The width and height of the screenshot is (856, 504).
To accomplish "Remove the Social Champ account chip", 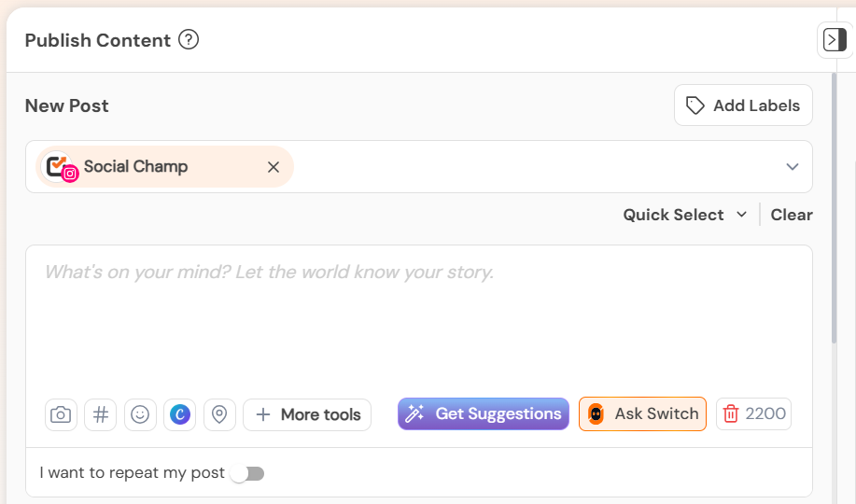I will (274, 167).
